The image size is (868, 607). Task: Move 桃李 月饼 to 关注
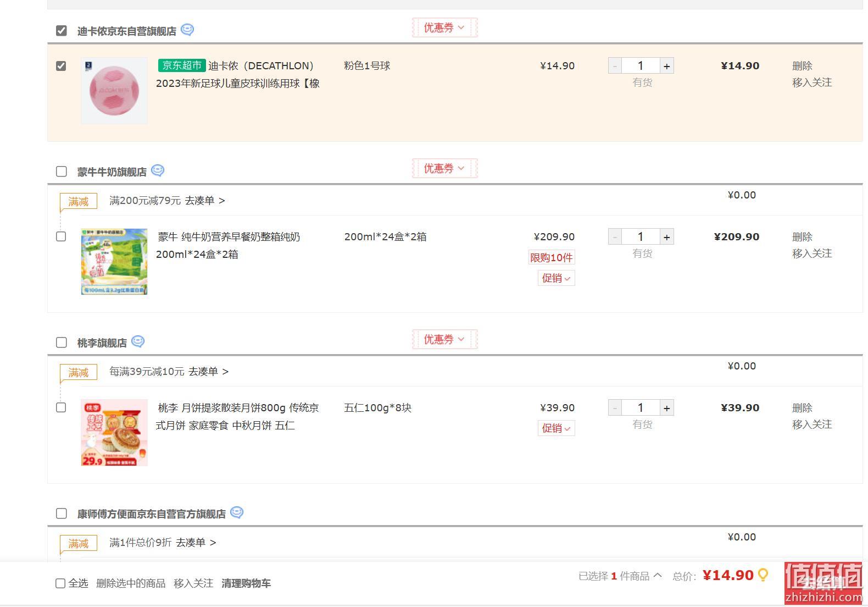(812, 424)
